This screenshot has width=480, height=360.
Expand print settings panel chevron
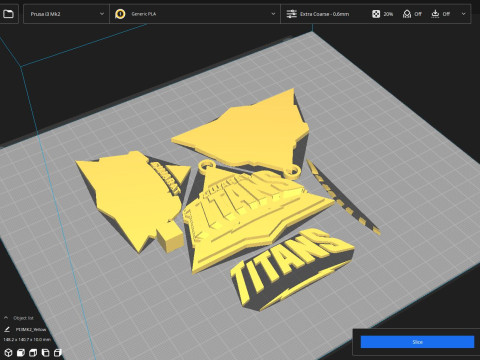click(x=463, y=14)
